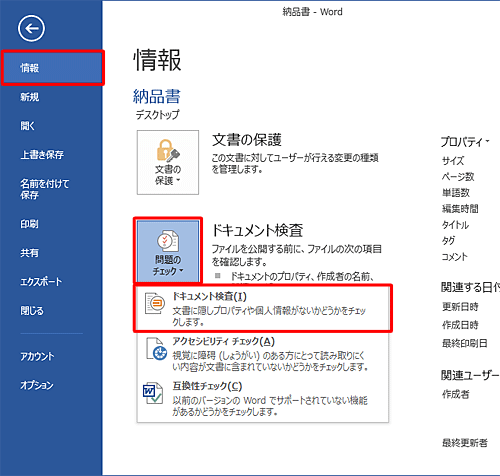Open オプション from the sidebar
The image size is (500, 476).
(x=37, y=385)
